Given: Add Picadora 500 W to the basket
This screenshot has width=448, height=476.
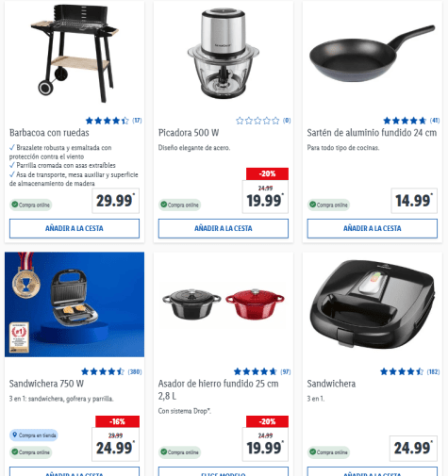Looking at the screenshot, I should 224,228.
